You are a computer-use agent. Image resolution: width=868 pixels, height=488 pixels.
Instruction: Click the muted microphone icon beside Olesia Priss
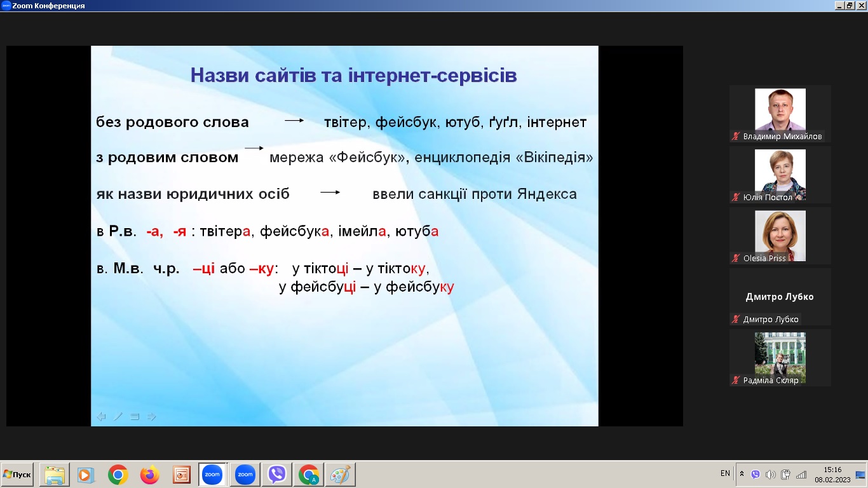(736, 258)
